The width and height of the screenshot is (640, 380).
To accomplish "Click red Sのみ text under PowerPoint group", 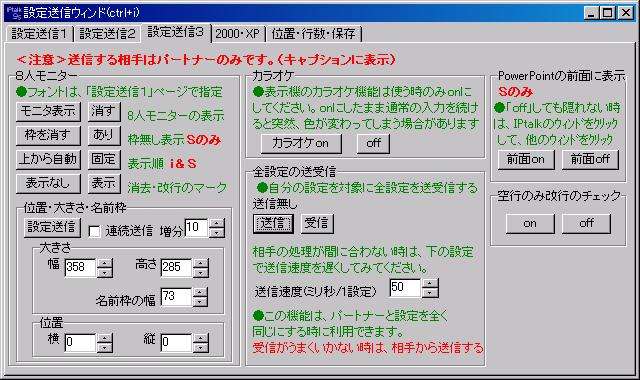I will point(516,91).
